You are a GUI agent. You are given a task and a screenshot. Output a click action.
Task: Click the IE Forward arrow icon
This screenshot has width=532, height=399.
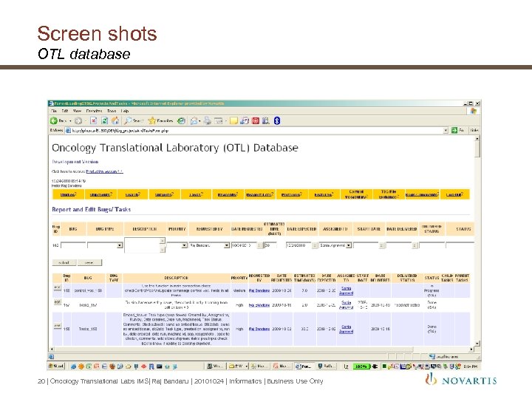tap(78, 120)
